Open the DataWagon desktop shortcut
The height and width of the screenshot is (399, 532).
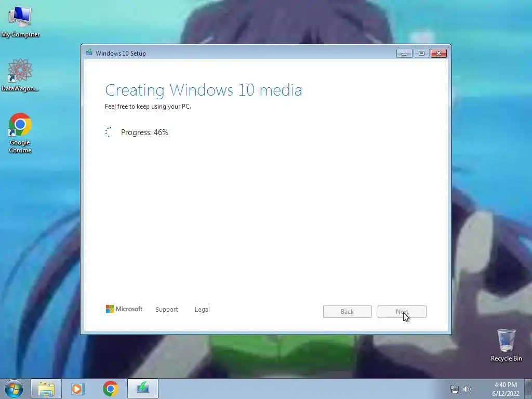pyautogui.click(x=20, y=75)
